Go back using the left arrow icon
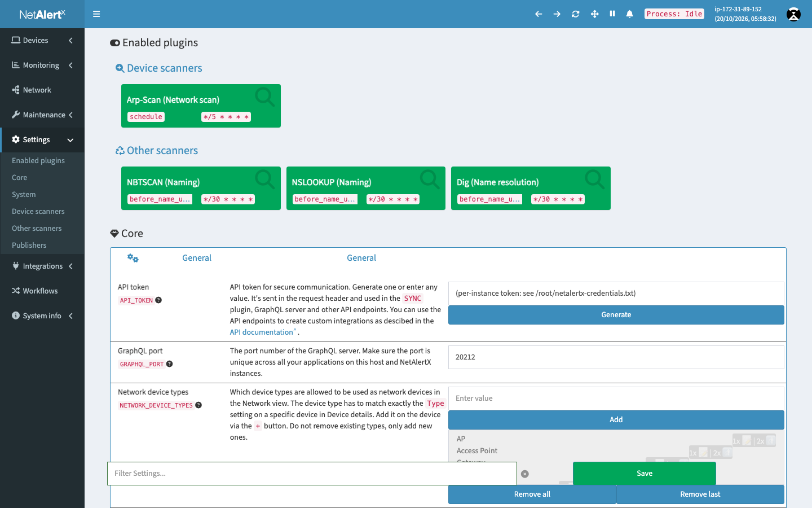The height and width of the screenshot is (508, 812). pyautogui.click(x=539, y=14)
